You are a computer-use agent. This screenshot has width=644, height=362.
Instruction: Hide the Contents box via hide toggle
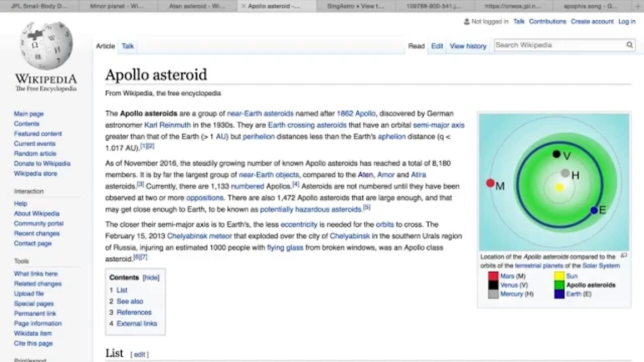click(x=151, y=278)
